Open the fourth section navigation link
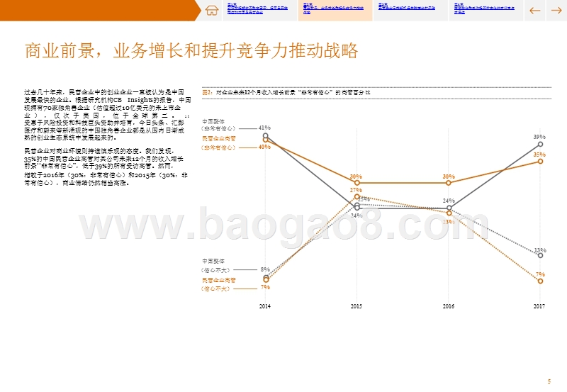Screen dimensions: 567x392 point(484,9)
